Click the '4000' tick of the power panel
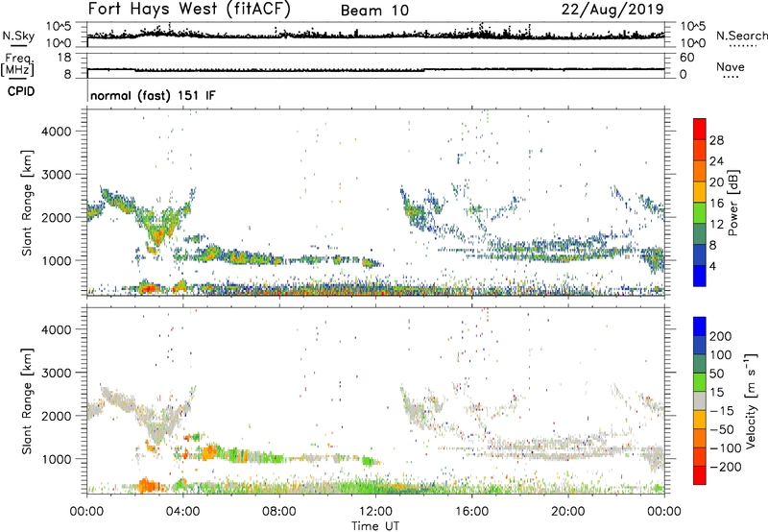The image size is (768, 532). coord(57,132)
